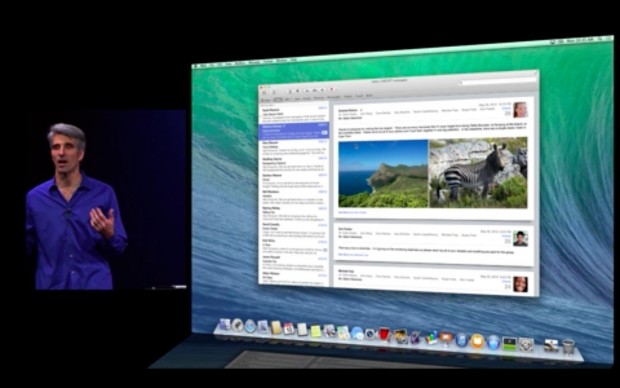The image size is (620, 388).
Task: Open the Numbers bar-chart icon in Dock
Action: tap(431, 338)
